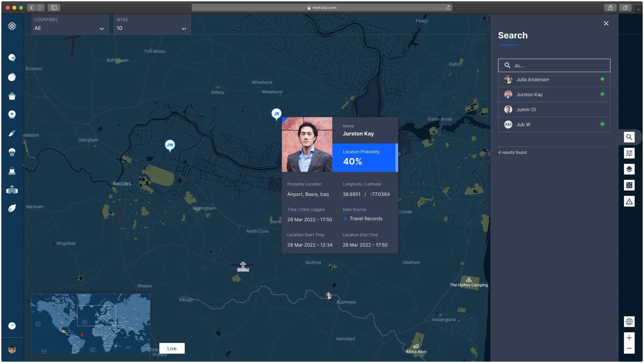Click the green checkmark next to Jub W
The image size is (644, 363).
602,124
